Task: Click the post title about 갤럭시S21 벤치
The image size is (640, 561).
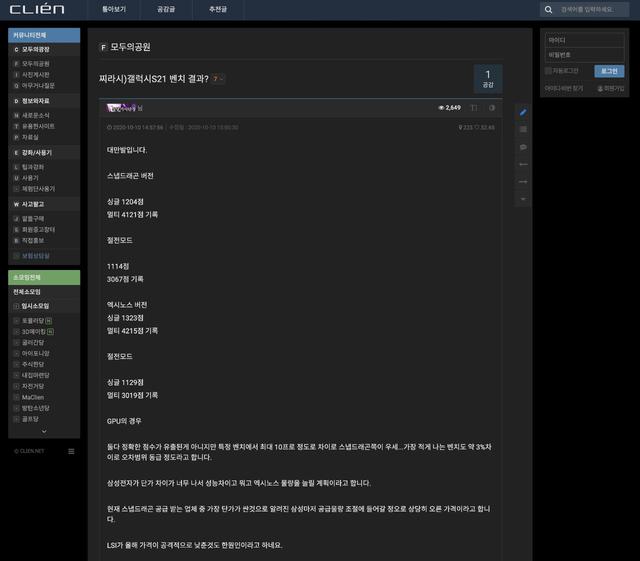Action: click(153, 79)
